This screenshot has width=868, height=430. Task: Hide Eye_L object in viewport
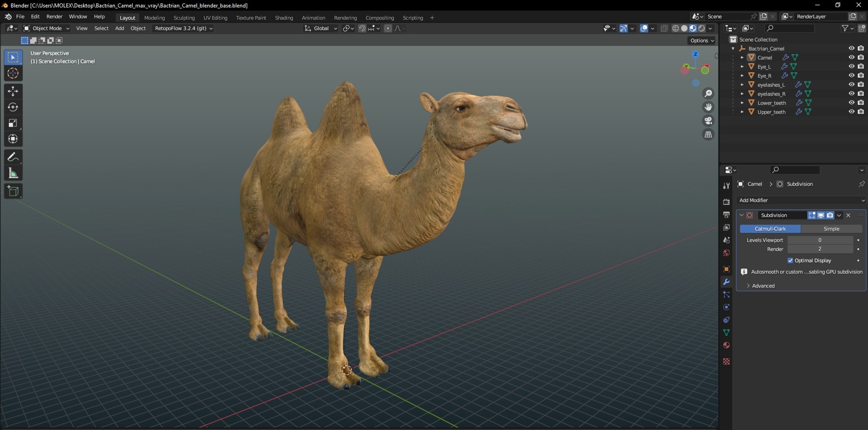tap(851, 66)
